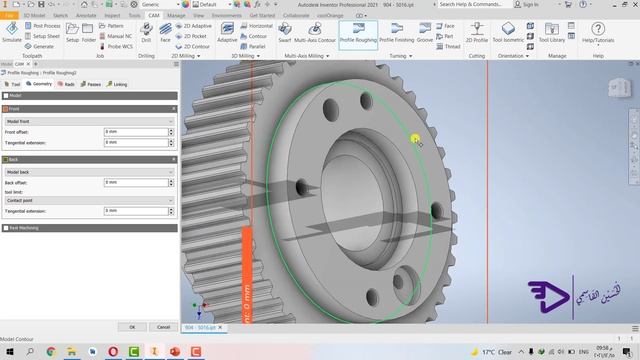Viewport: 640px width, 360px height.
Task: Adjust the Front offset stepper arrows
Action: tap(171, 132)
